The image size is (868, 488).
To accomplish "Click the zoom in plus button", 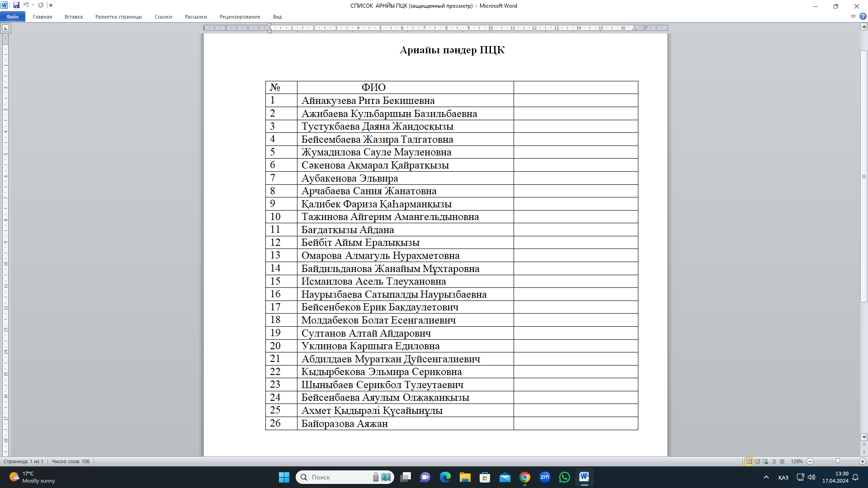I will point(862,461).
